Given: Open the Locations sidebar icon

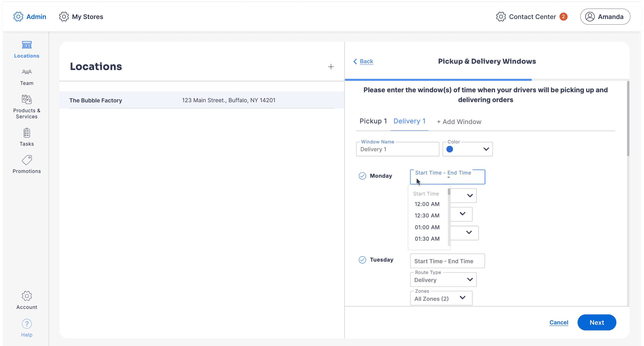Looking at the screenshot, I should [27, 45].
